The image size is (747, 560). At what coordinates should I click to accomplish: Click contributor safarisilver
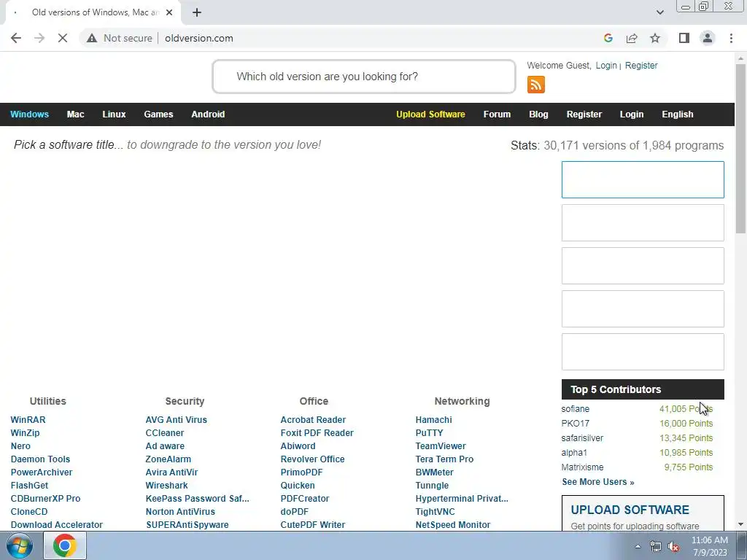pyautogui.click(x=582, y=438)
